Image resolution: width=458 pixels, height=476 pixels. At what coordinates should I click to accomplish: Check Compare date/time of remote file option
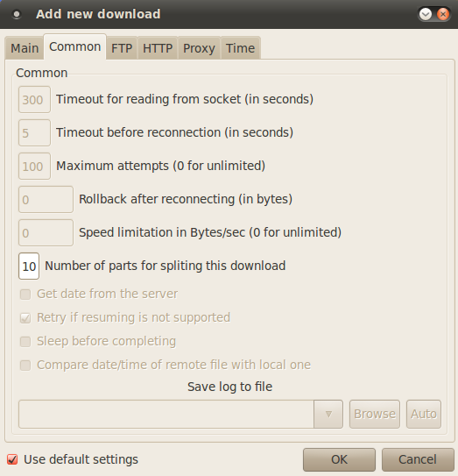[25, 366]
